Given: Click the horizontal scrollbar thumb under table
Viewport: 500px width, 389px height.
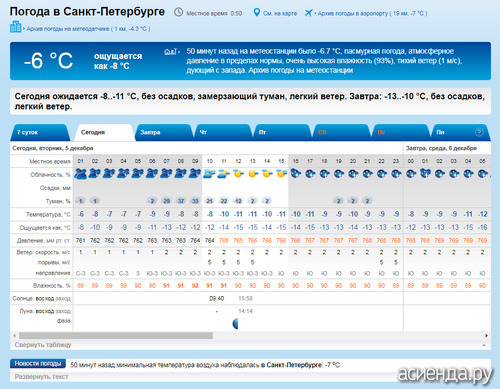Looking at the screenshot, I should click(116, 335).
